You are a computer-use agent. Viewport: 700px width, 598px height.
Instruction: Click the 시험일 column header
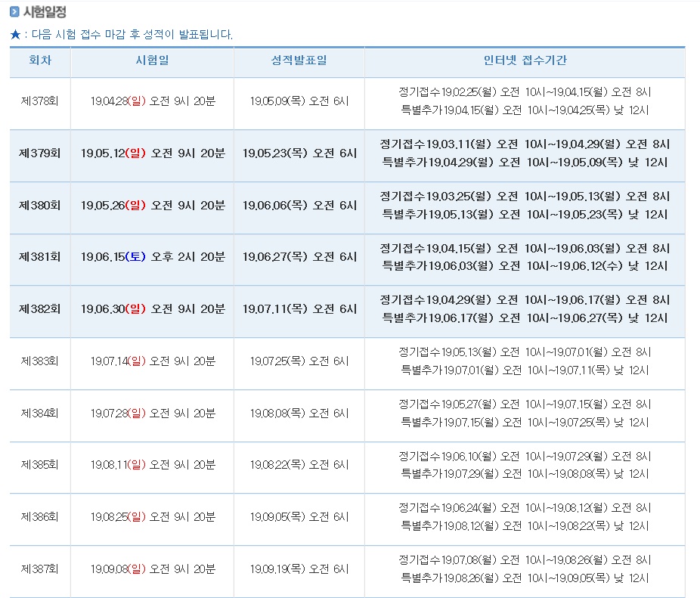tap(152, 60)
